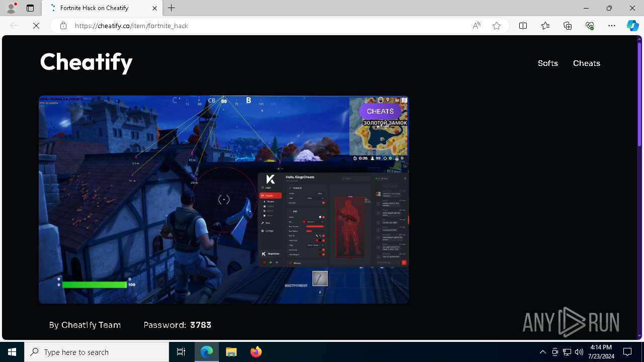Screen dimensions: 644x362
Task: View site information lock icon
Action: [x=63, y=26]
